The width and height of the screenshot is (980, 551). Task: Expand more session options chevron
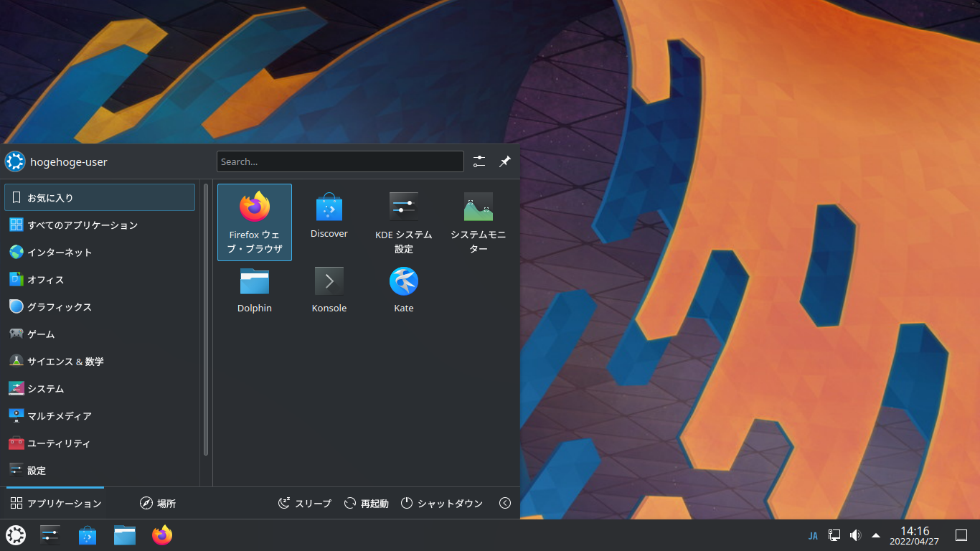point(505,503)
